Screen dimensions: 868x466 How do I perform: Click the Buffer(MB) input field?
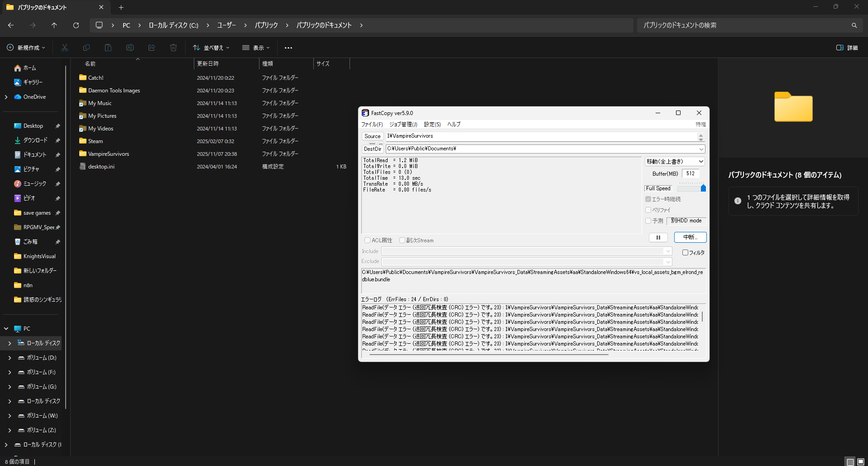pos(691,173)
